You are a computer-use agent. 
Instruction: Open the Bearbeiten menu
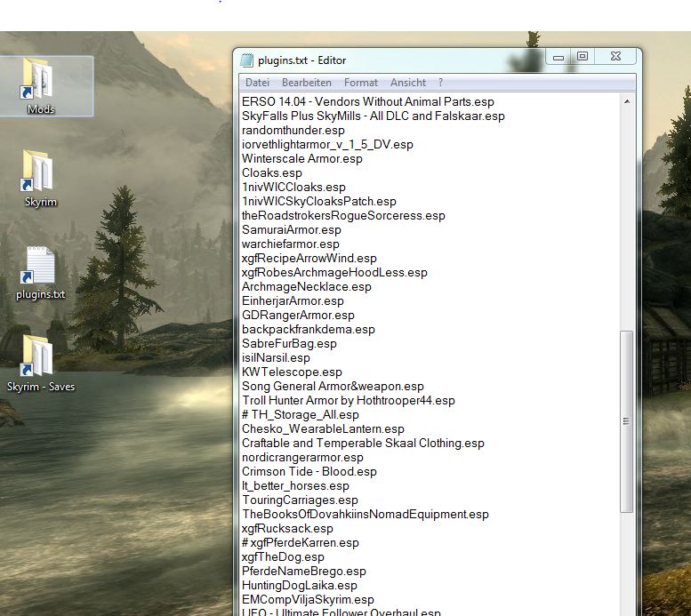point(306,83)
